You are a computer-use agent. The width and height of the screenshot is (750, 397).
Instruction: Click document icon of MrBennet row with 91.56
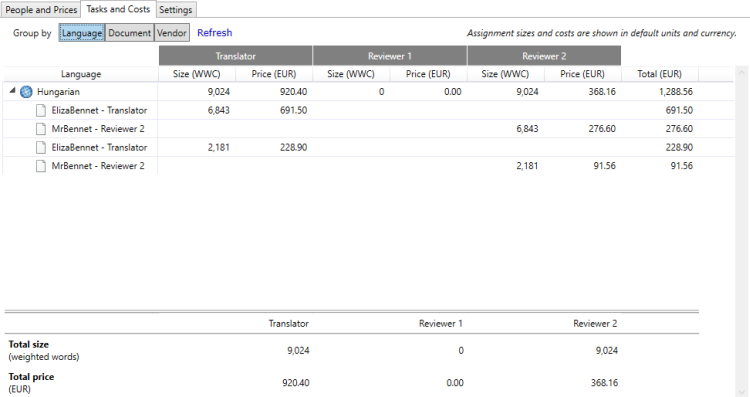(41, 166)
